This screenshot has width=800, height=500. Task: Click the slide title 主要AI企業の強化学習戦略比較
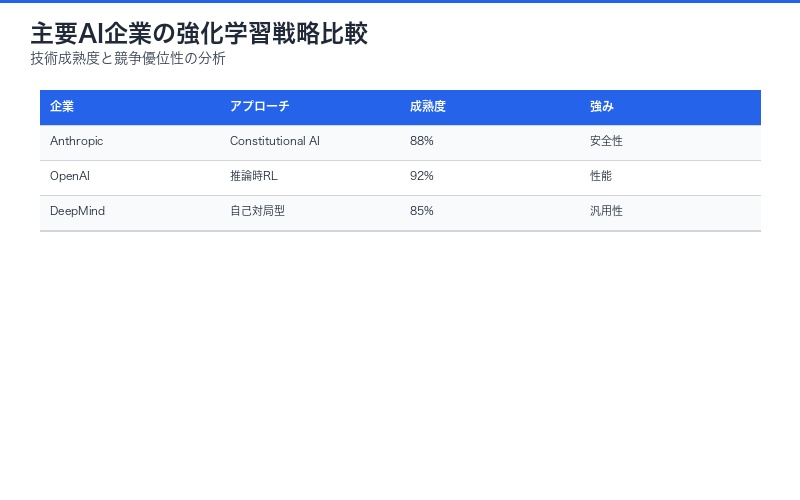click(x=199, y=33)
